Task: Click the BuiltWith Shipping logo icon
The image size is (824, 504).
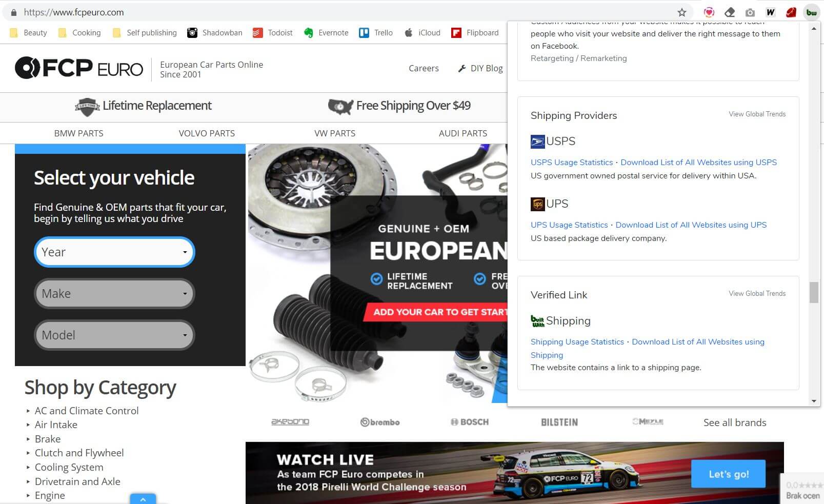Action: (x=537, y=321)
